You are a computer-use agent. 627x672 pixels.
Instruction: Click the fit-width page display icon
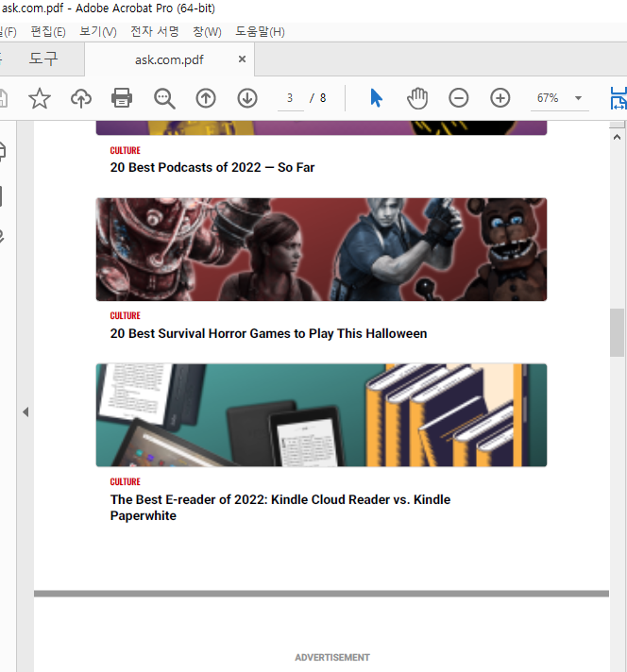[x=619, y=98]
